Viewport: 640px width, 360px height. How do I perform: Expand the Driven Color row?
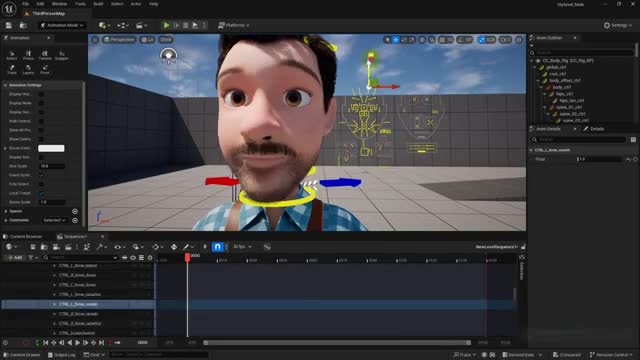coord(5,148)
